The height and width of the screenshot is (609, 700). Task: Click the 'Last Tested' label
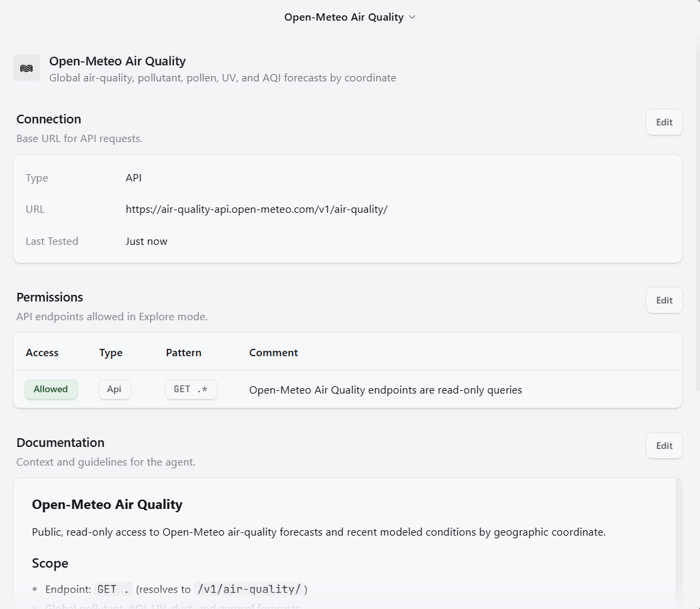[52, 241]
